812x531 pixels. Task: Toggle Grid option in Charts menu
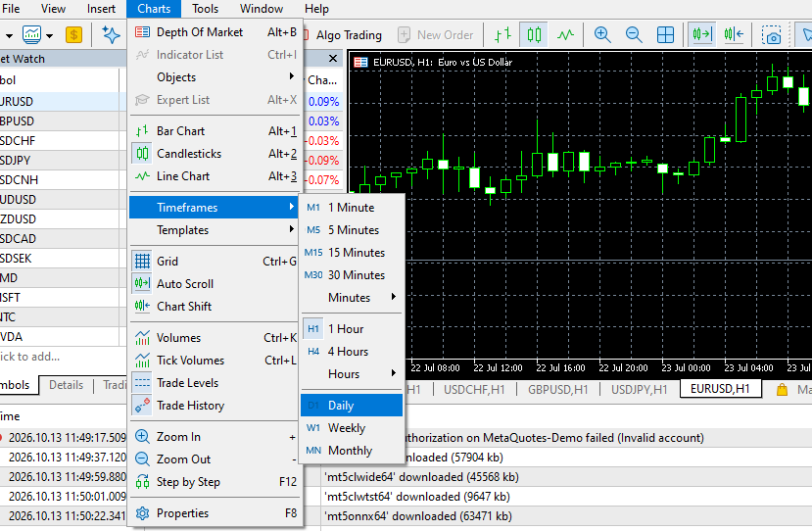pyautogui.click(x=215, y=262)
